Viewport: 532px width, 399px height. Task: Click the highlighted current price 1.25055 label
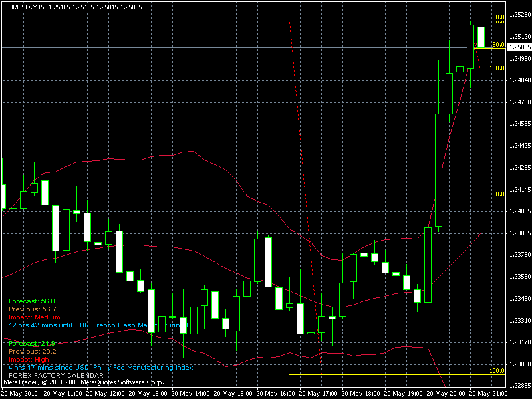click(520, 47)
